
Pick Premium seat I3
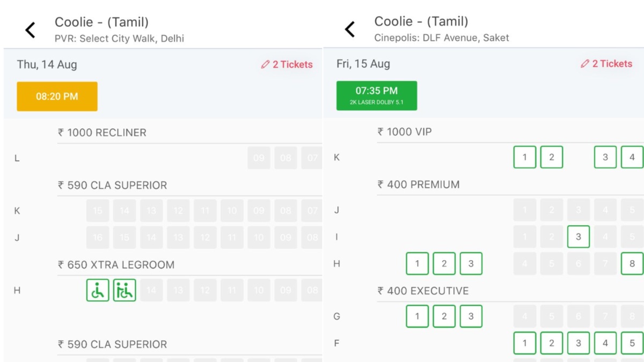tap(579, 237)
